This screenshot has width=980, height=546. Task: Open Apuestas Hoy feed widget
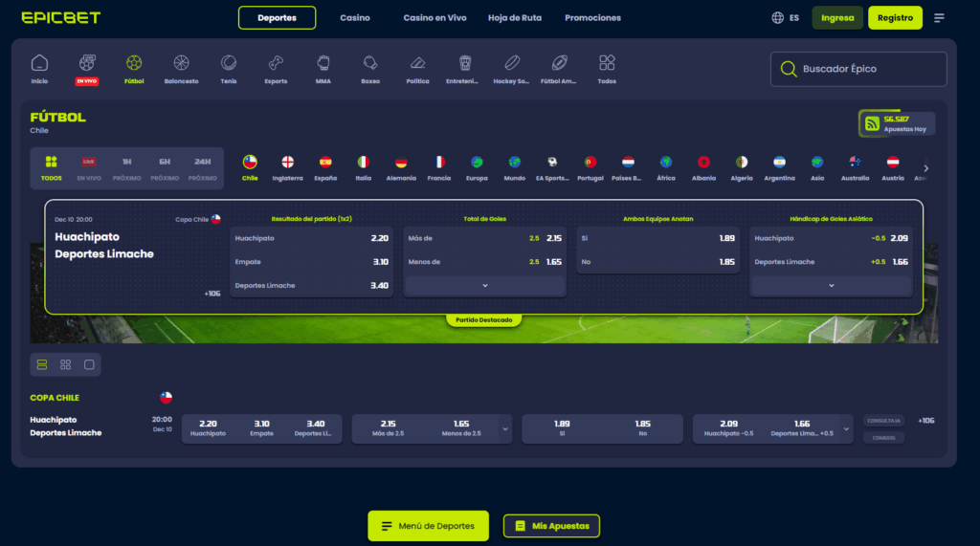pyautogui.click(x=898, y=123)
